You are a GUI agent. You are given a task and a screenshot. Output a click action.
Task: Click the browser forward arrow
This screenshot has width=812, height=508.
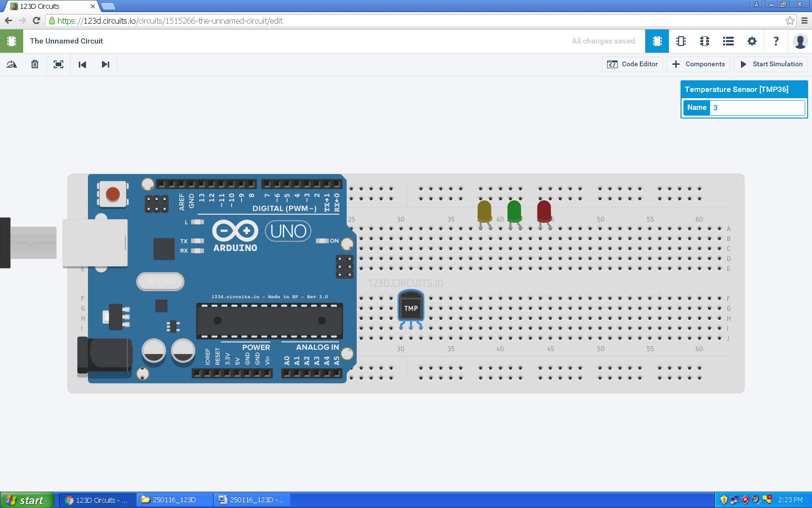click(22, 20)
